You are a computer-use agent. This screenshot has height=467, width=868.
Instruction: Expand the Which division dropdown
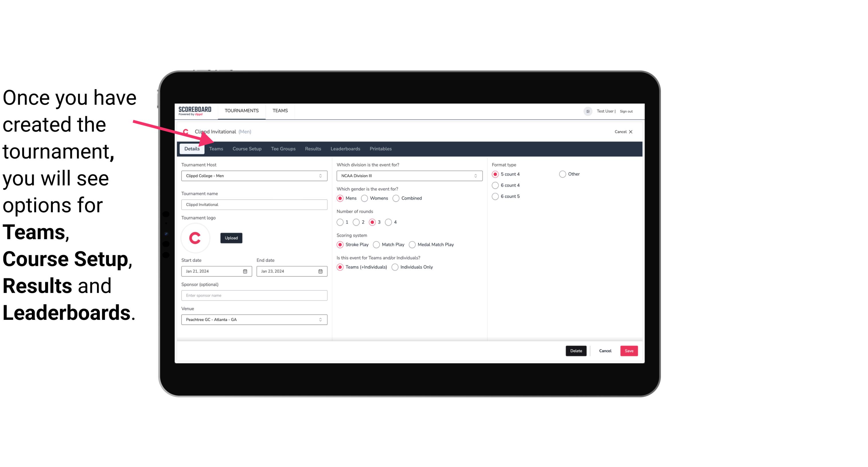click(x=474, y=176)
